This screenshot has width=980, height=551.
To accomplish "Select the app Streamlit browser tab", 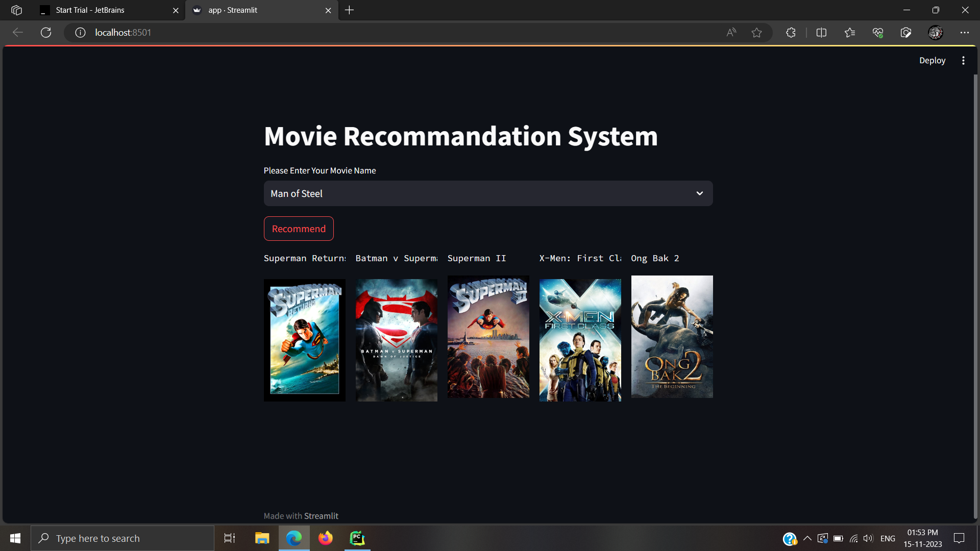I will click(x=240, y=10).
